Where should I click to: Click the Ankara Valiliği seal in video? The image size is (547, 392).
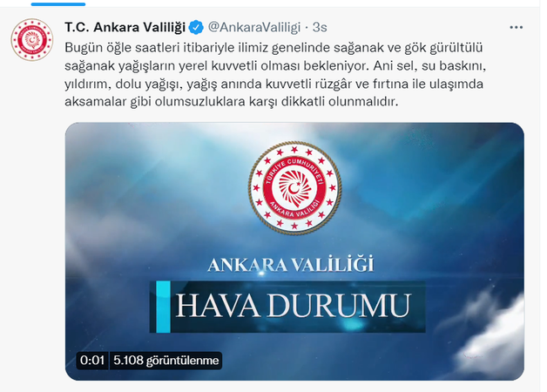click(294, 187)
